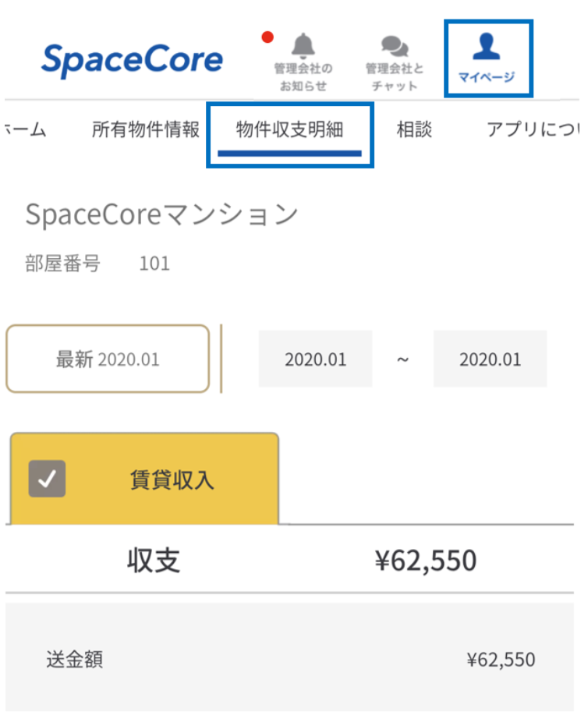588x722 pixels.
Task: Open chat with management company
Action: pyautogui.click(x=395, y=48)
